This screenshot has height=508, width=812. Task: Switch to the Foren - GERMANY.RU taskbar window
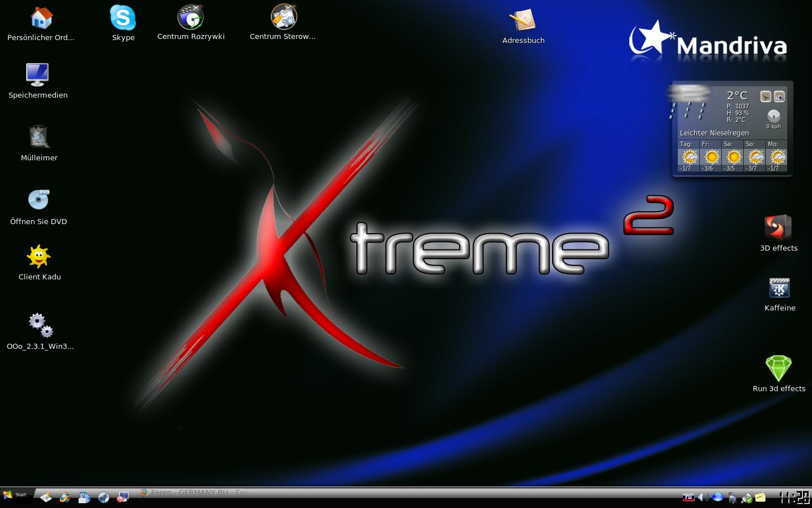click(x=193, y=492)
